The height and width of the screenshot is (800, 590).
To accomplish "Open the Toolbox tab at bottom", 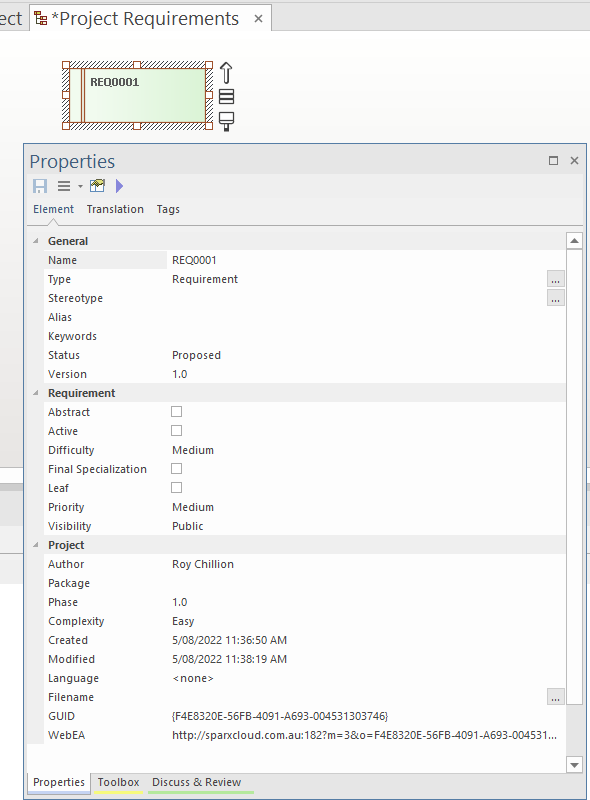I will click(x=118, y=782).
